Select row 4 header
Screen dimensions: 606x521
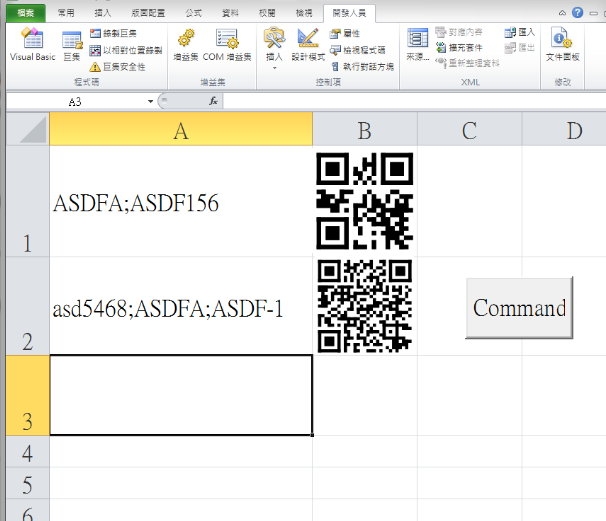(x=28, y=451)
